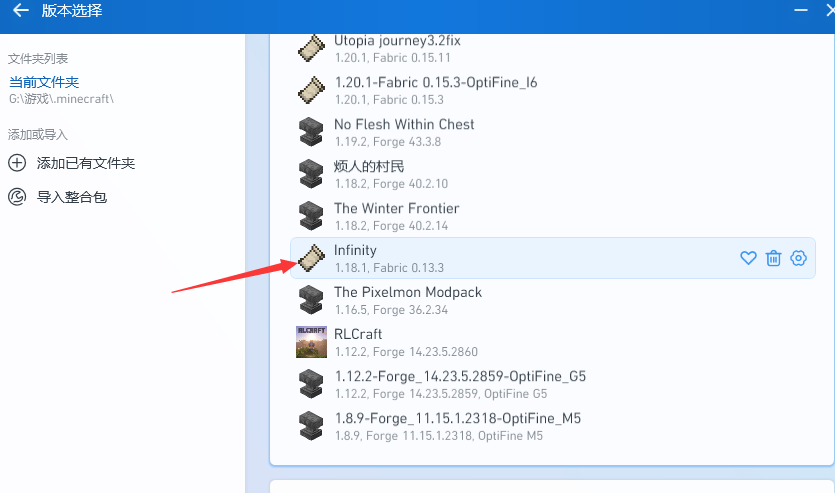Open Infinity version settings gear icon
835x493 pixels.
798,258
